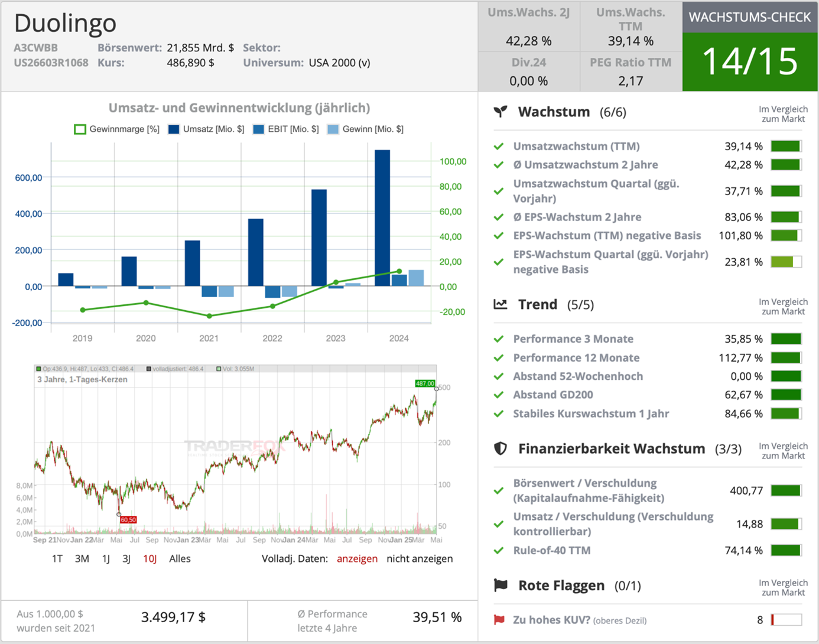
Task: Select the 10J chart timeframe
Action: 149,558
